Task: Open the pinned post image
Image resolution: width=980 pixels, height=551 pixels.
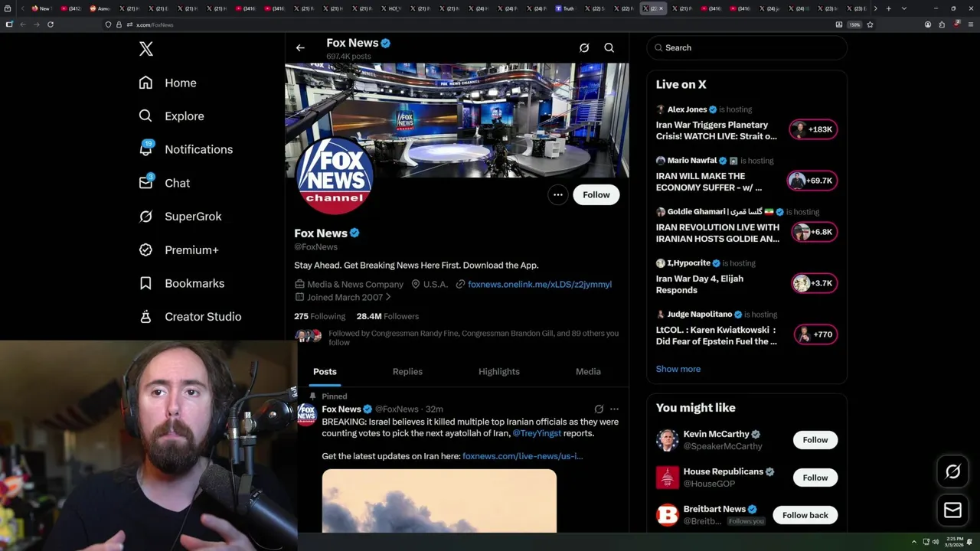Action: click(x=439, y=500)
